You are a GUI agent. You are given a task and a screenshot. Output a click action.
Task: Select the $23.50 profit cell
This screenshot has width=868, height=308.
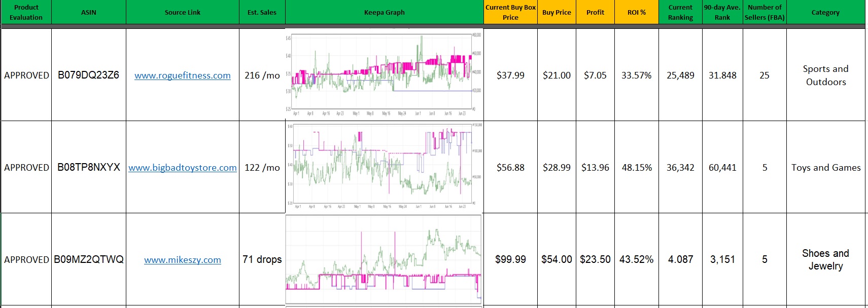595,259
